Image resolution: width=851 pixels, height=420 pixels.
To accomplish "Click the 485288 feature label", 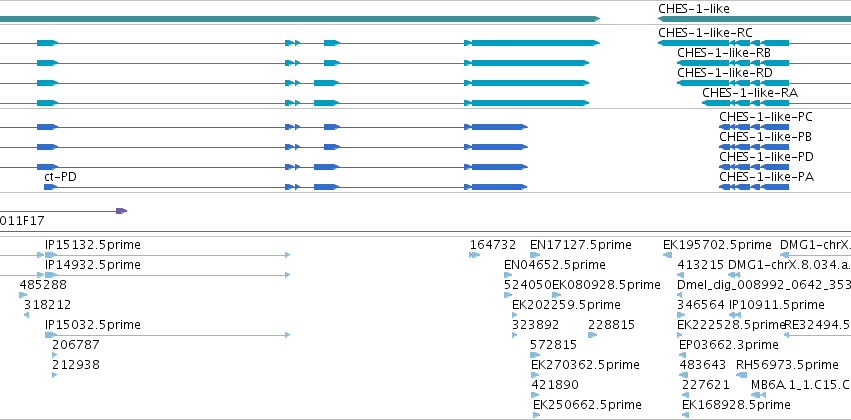I will 43,285.
